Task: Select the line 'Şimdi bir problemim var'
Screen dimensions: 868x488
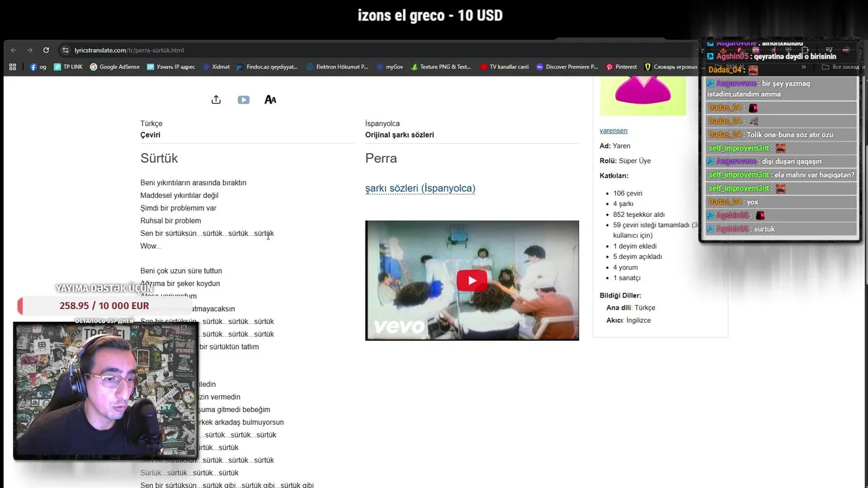Action: point(178,208)
